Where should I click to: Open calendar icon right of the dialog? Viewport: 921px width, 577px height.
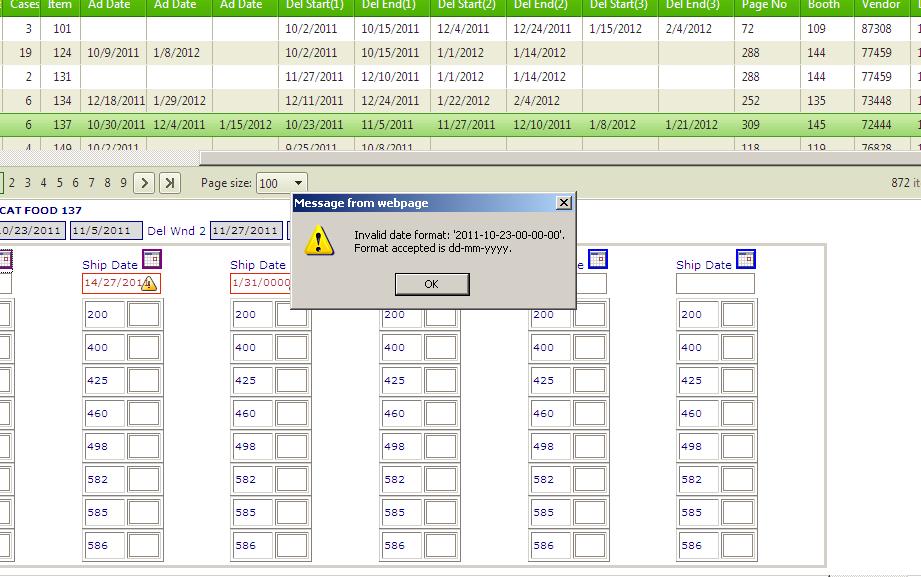[x=598, y=259]
